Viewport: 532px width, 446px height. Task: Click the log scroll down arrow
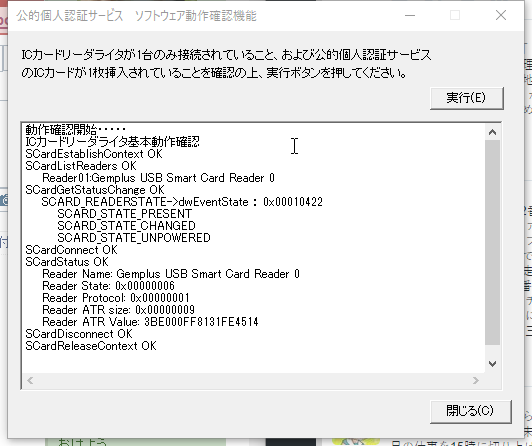tap(492, 364)
